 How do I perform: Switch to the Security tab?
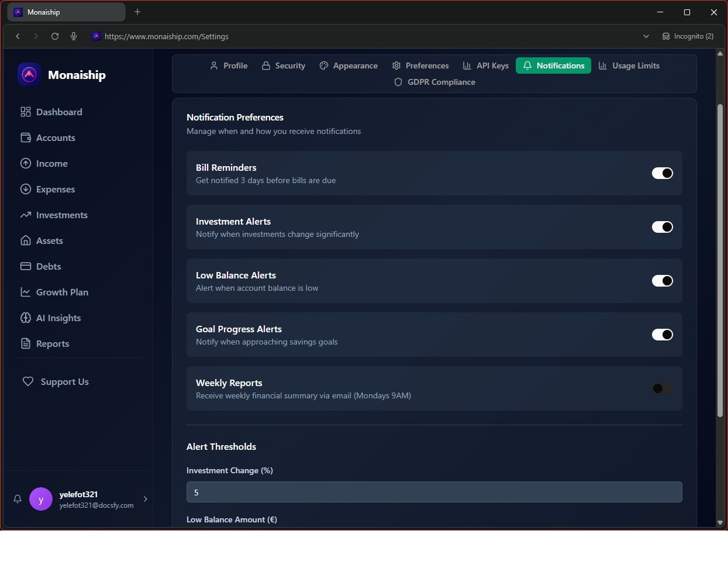[x=284, y=66]
